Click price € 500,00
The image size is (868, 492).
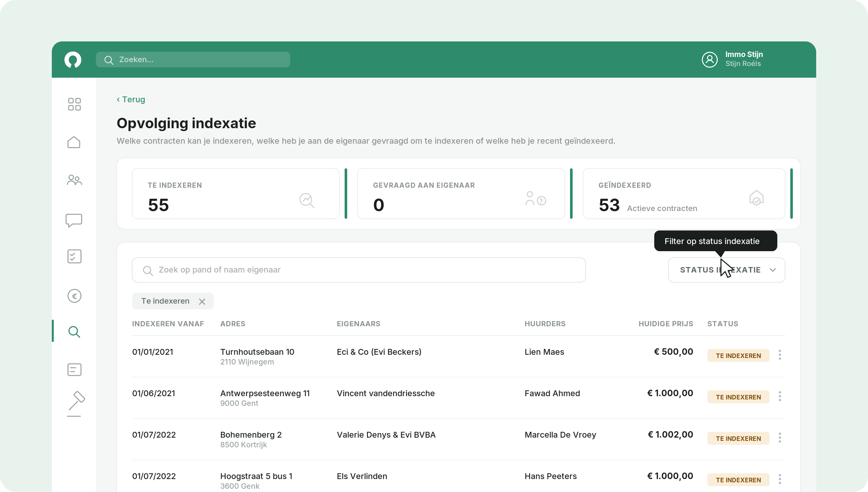(673, 352)
